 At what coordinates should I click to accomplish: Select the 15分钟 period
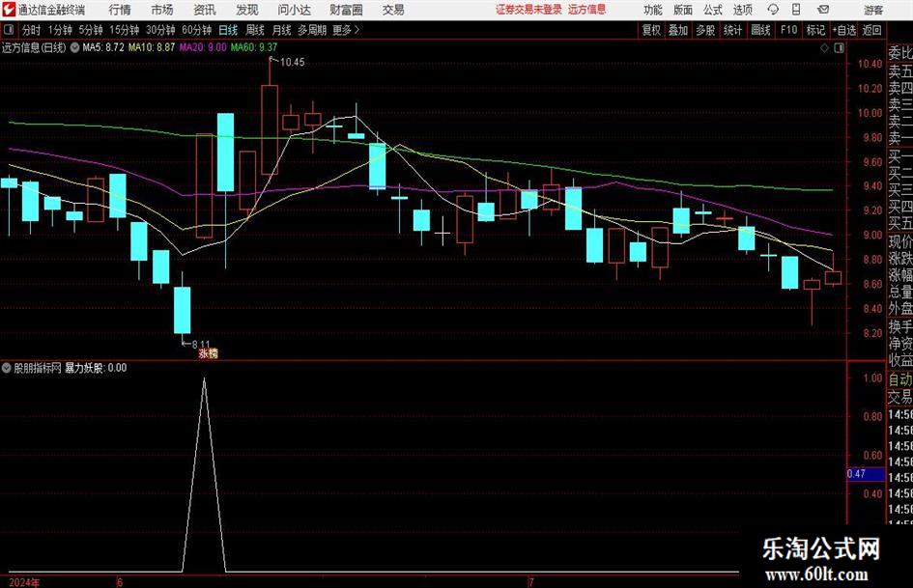(x=124, y=30)
